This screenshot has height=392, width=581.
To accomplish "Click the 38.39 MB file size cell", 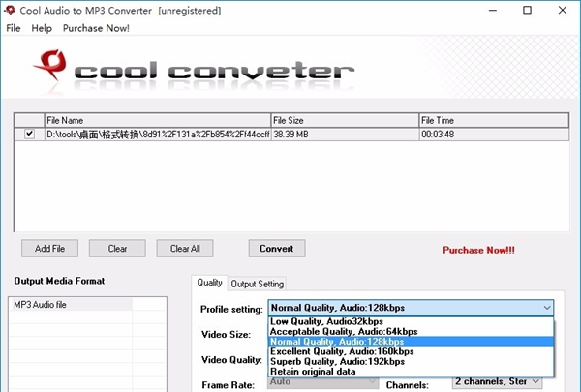I will [x=345, y=135].
